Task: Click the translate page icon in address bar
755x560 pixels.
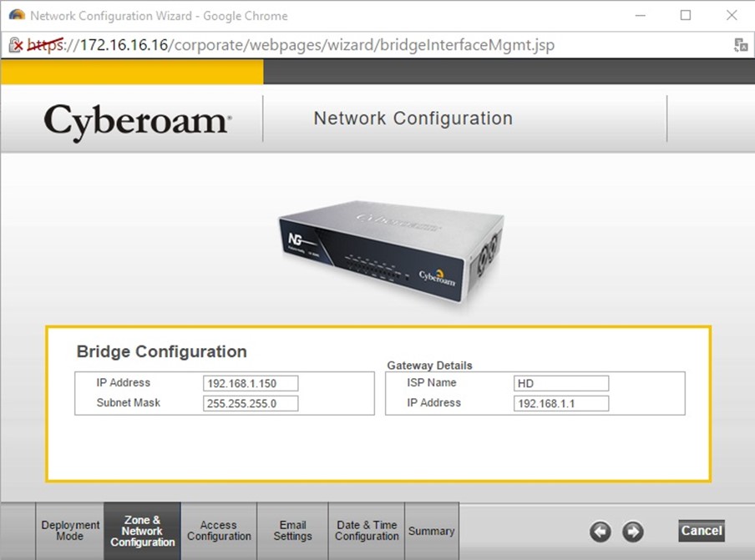Action: tap(741, 45)
